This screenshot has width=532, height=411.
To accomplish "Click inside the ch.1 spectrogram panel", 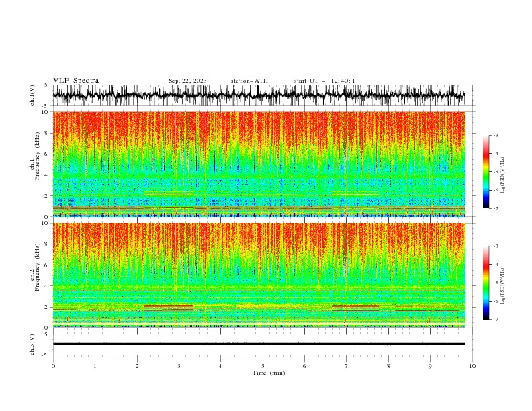I will (259, 164).
